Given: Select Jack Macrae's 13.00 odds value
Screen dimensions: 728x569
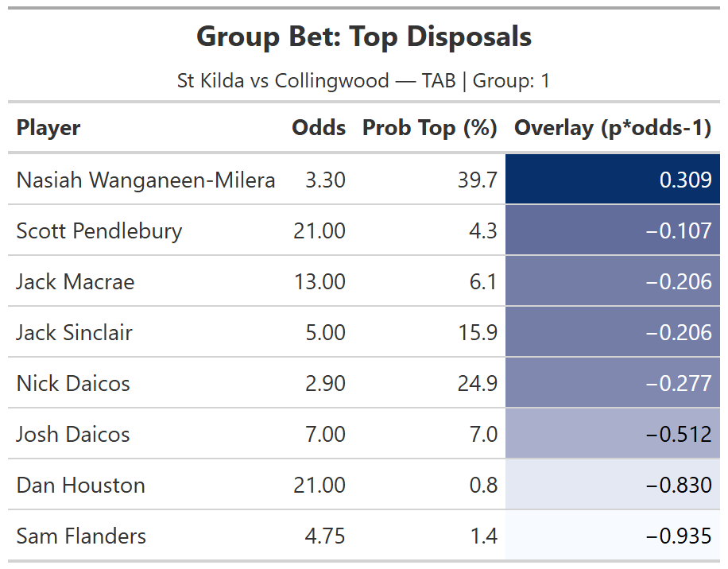Looking at the screenshot, I should [x=319, y=282].
